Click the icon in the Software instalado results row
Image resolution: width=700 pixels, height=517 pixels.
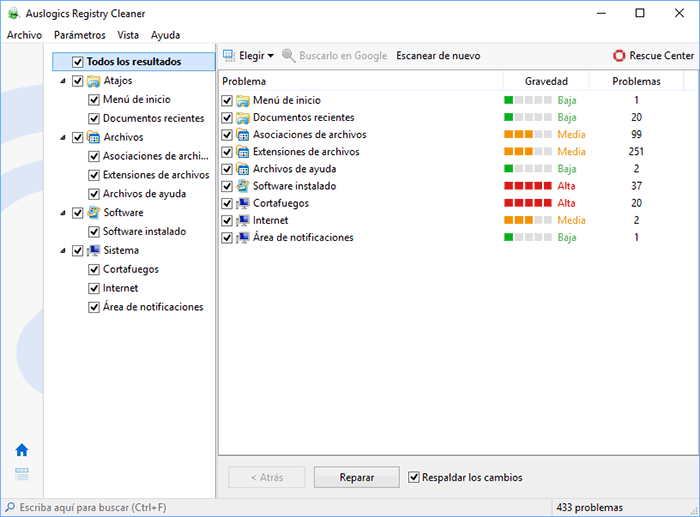click(243, 186)
